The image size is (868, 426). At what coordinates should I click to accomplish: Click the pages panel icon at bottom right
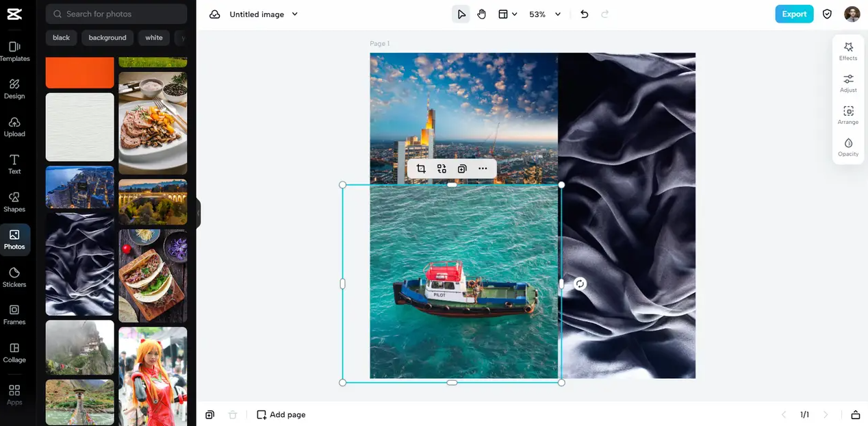tap(855, 414)
